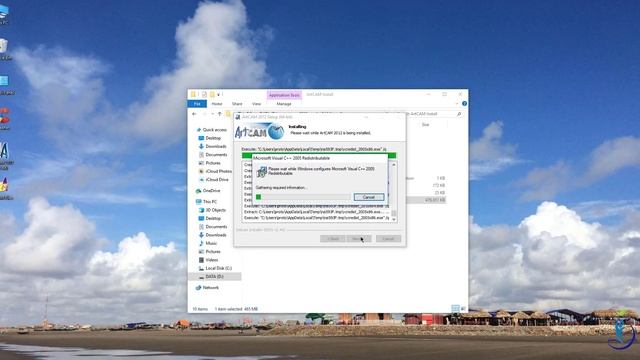This screenshot has height=360, width=640.
Task: Click the ArtCAM logo in the installer
Action: pyautogui.click(x=260, y=132)
